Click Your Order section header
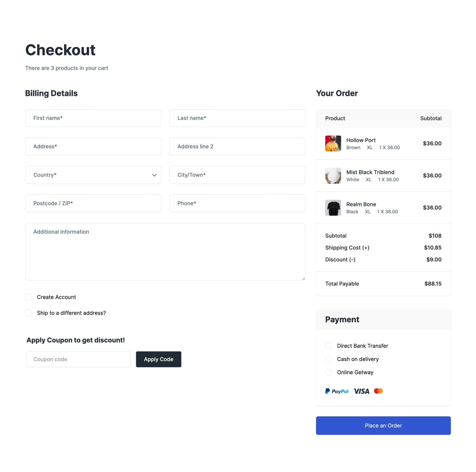 click(337, 93)
